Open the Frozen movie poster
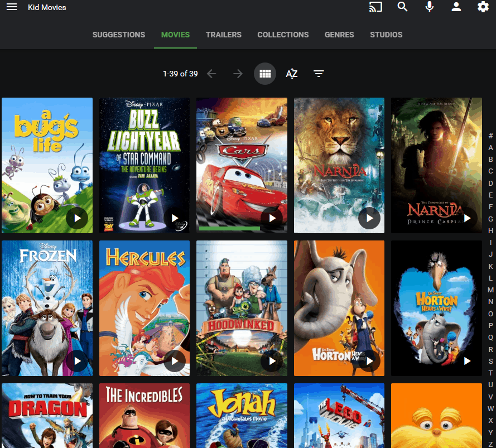 pos(47,308)
